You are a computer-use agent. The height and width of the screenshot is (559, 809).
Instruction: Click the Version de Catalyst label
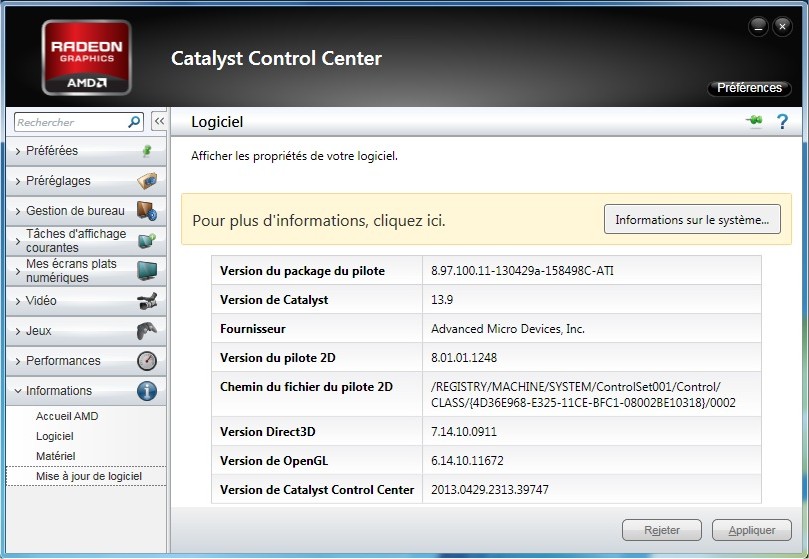(274, 300)
